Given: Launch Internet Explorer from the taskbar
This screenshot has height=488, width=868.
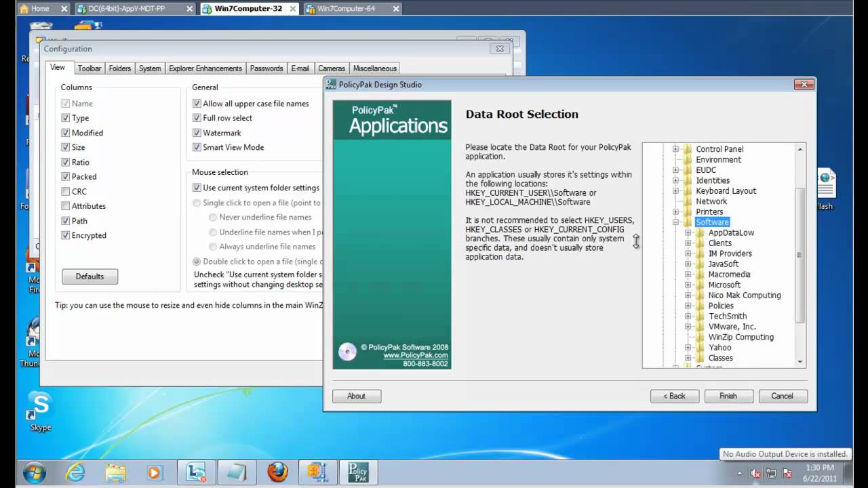Looking at the screenshot, I should (75, 472).
